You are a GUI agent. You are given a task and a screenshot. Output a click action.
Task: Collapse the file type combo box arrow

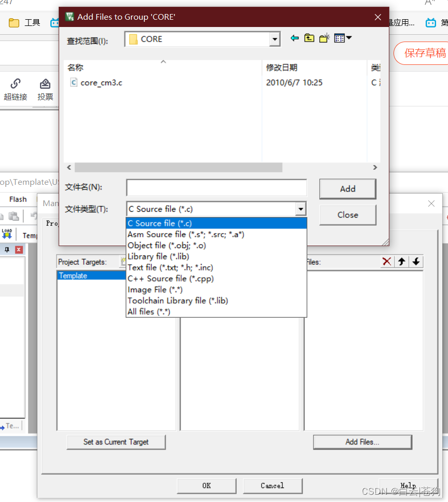point(301,209)
